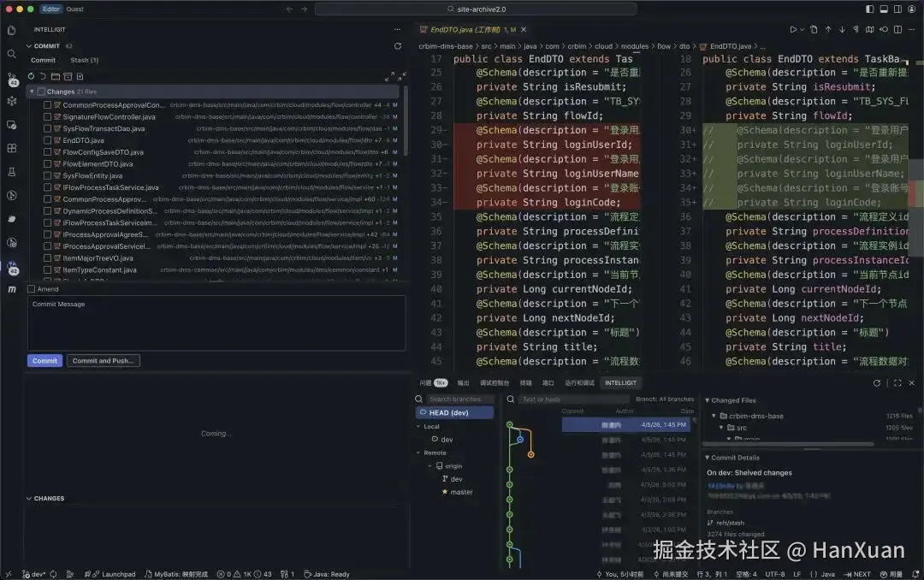
Task: Collapse the origin remote node
Action: [430, 466]
